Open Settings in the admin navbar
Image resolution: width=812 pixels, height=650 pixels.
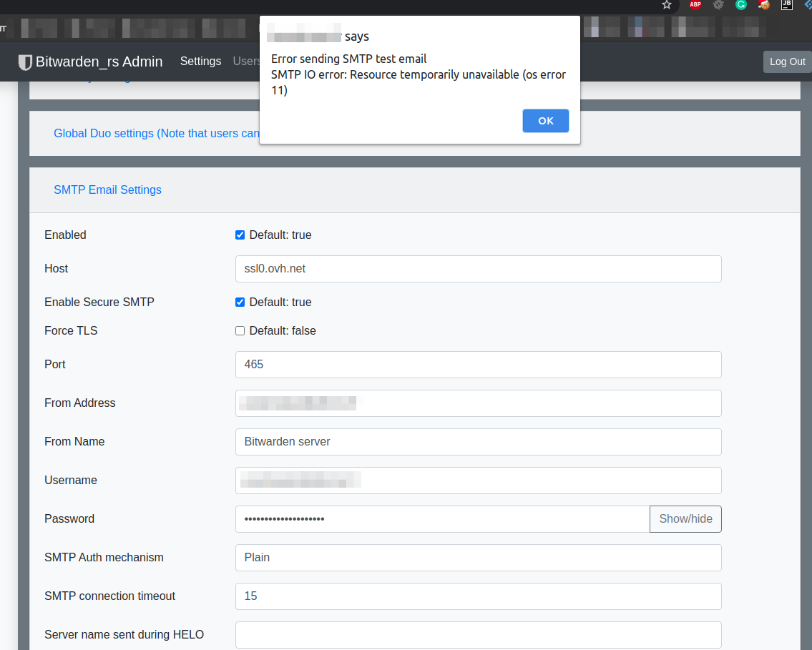tap(200, 61)
